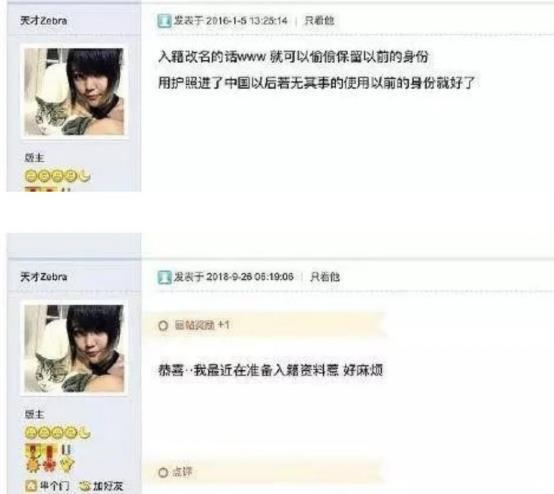
Task: Click the 串个门 visit space link
Action: tap(55, 486)
